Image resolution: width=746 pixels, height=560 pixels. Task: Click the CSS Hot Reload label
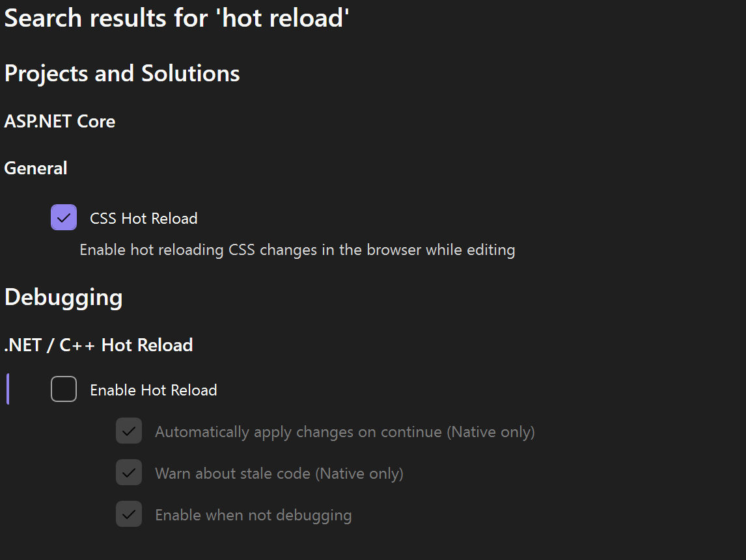click(x=143, y=219)
